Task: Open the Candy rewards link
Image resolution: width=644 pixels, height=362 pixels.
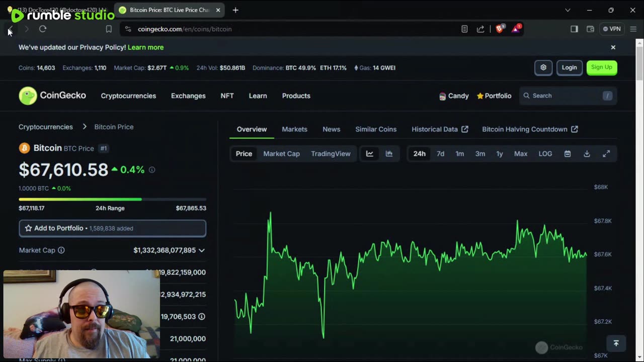Action: click(x=454, y=96)
